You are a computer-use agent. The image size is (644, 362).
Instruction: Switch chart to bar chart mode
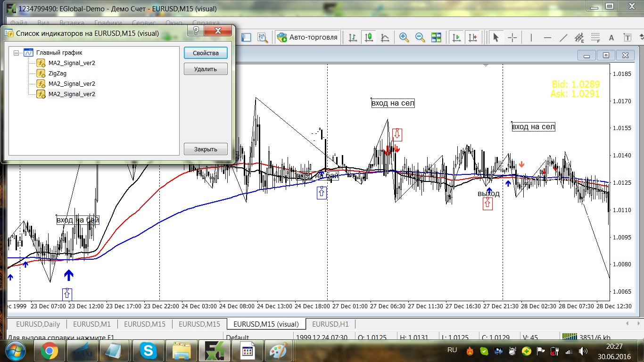[353, 38]
